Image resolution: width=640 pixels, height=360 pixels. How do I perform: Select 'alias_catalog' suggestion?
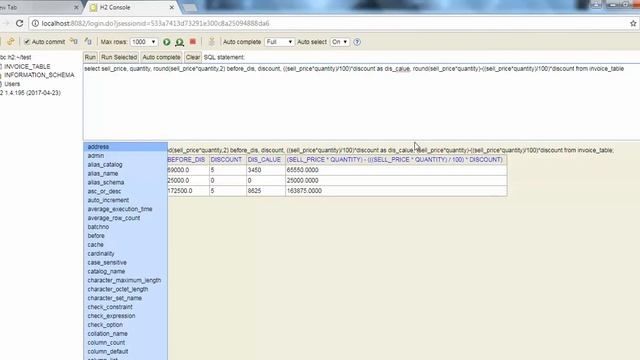pos(126,164)
